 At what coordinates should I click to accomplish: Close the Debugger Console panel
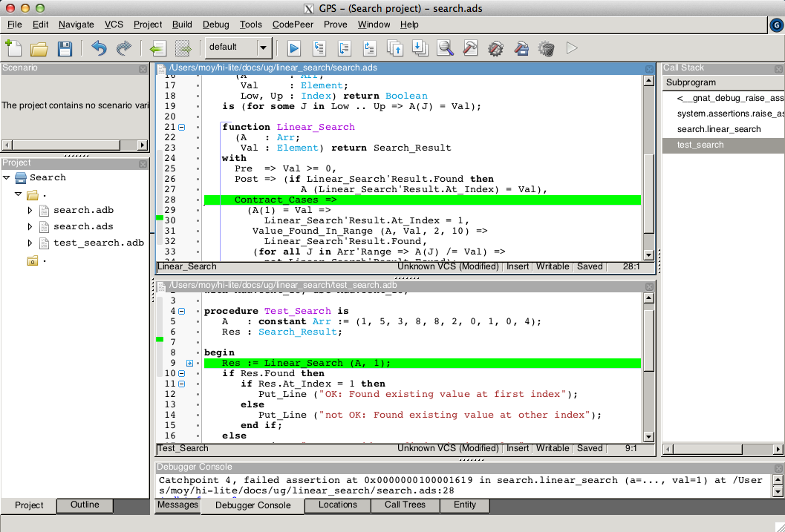(x=778, y=468)
